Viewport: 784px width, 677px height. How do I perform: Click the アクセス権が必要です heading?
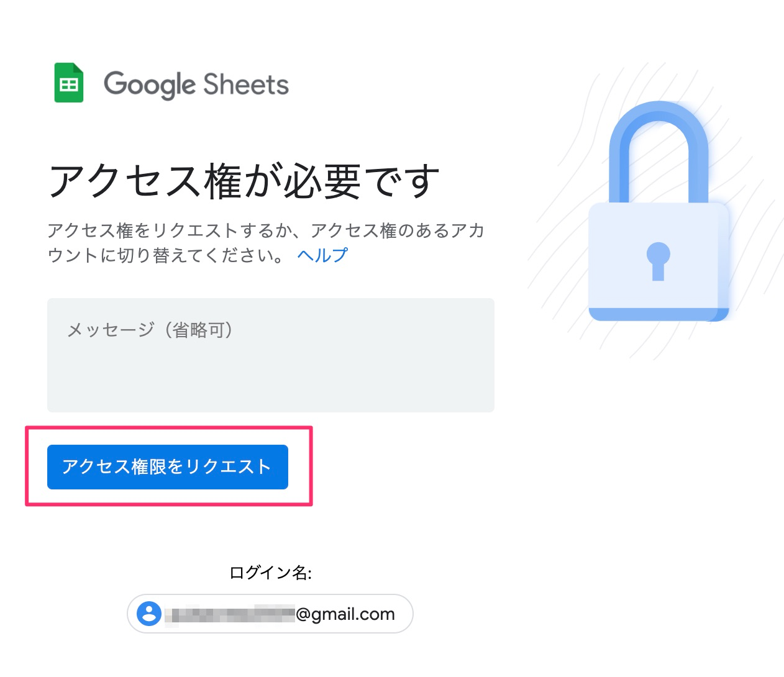[244, 181]
